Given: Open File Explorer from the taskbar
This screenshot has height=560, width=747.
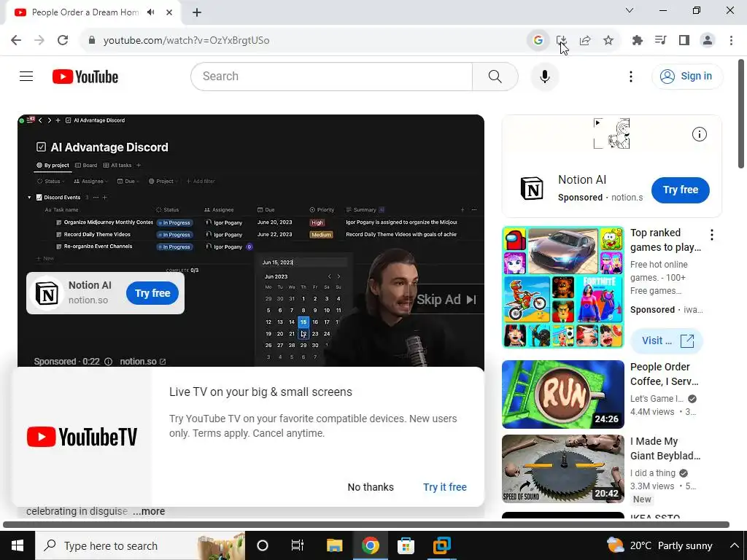Looking at the screenshot, I should tap(334, 545).
